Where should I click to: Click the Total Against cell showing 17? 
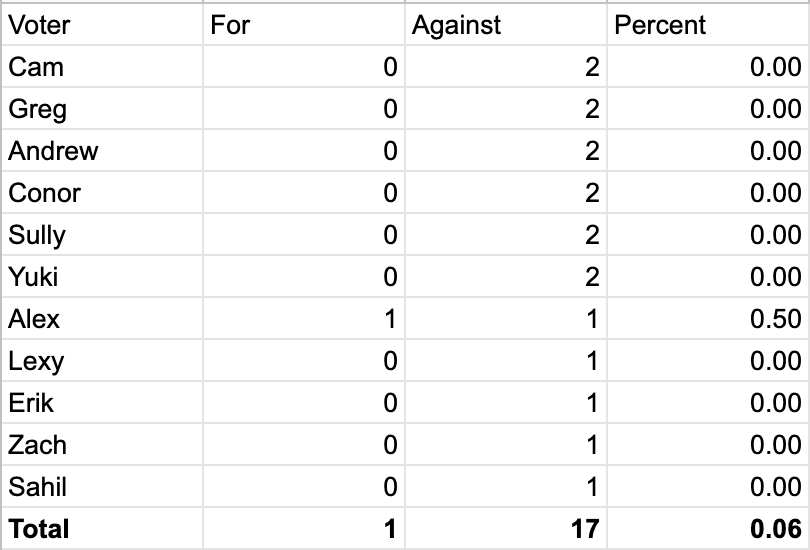click(505, 528)
